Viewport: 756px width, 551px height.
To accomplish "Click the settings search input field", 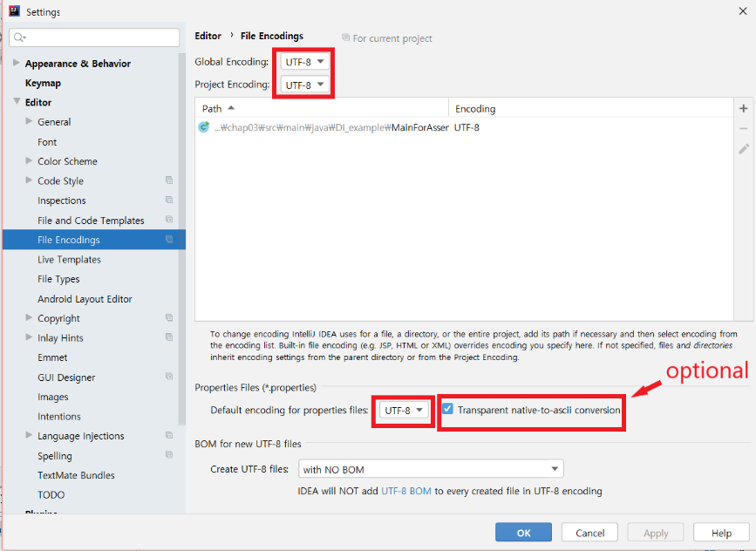I will coord(94,37).
